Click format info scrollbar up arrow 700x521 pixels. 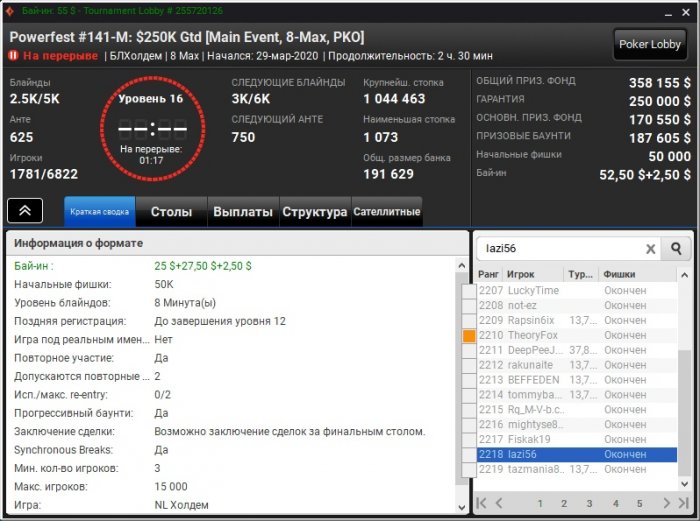click(462, 266)
